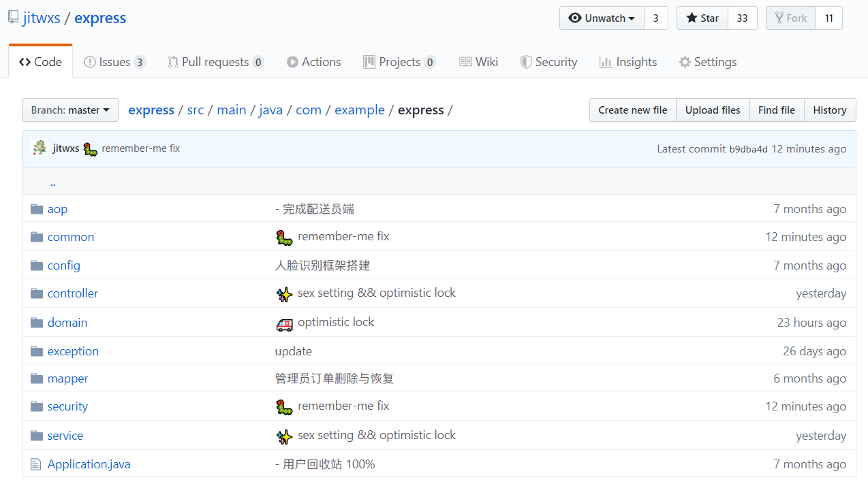Click the domain folder icon

[x=37, y=323]
